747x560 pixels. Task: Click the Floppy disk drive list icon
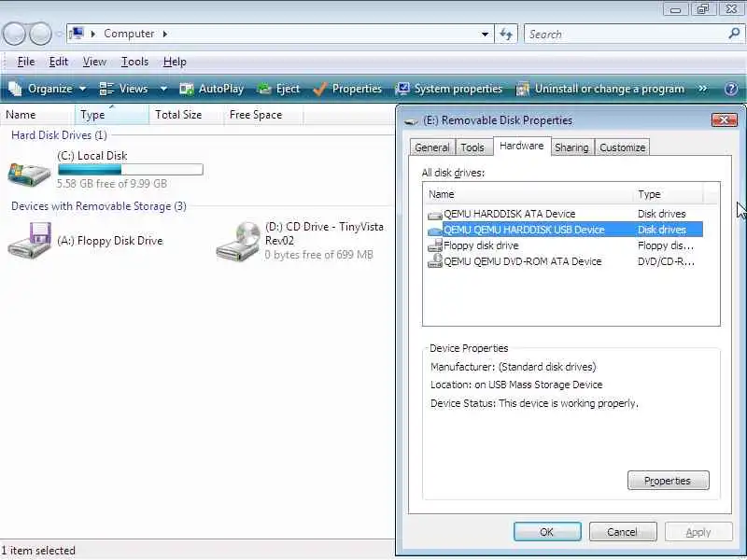point(435,245)
